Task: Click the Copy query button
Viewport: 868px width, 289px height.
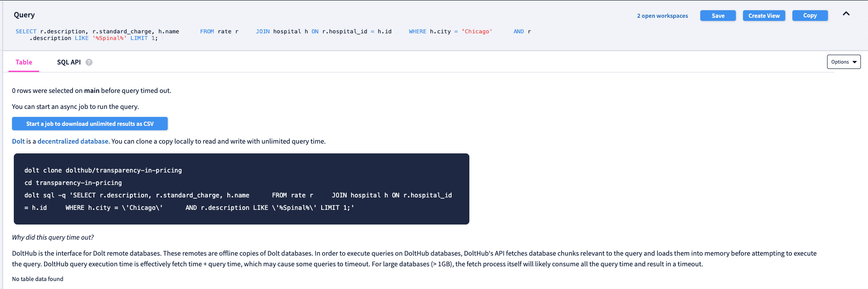Action: coord(810,16)
